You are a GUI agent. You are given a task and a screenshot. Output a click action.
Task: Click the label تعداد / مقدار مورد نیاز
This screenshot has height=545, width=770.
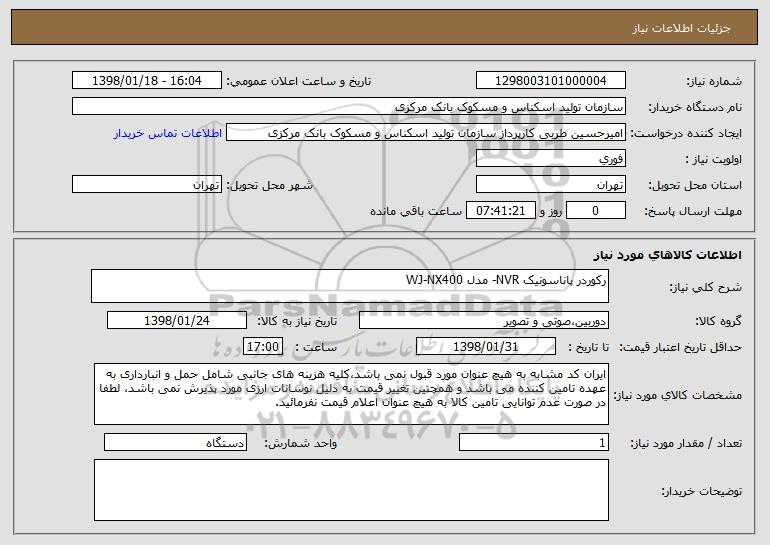tap(686, 443)
